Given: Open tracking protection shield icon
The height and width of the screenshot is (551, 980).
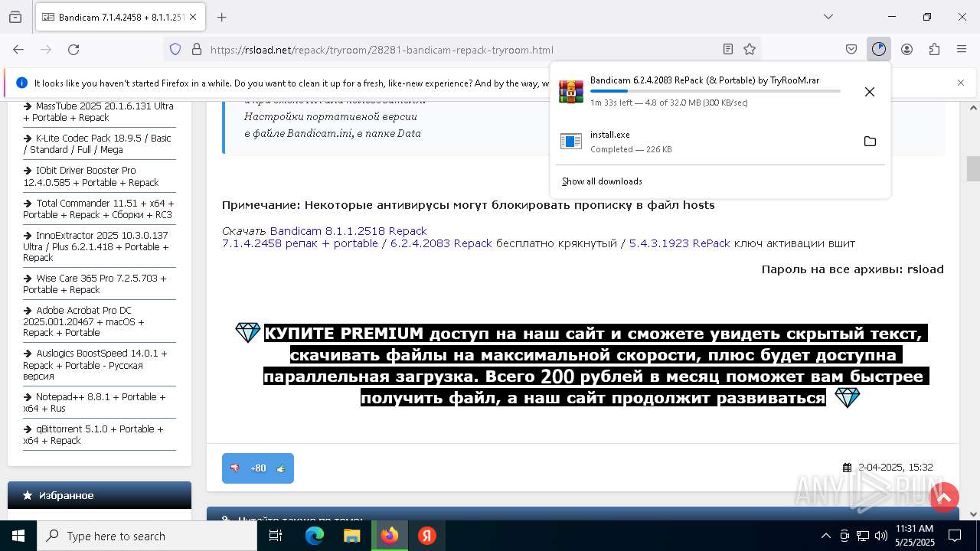Looking at the screenshot, I should coord(175,49).
